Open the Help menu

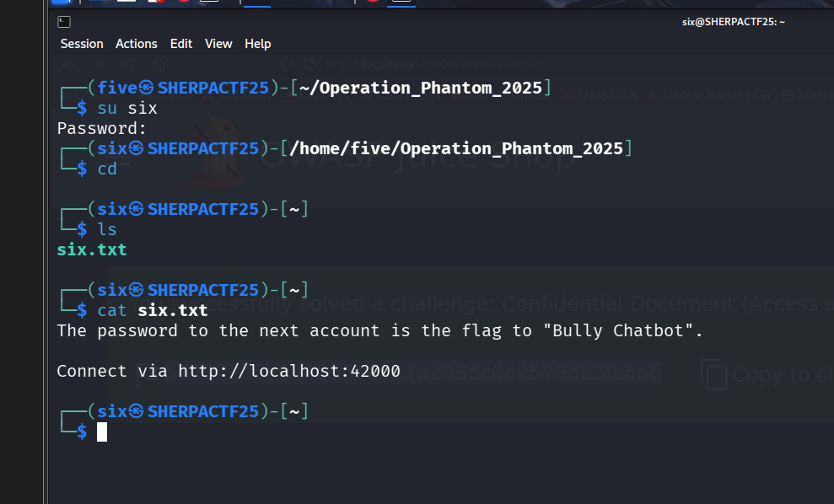[x=258, y=44]
